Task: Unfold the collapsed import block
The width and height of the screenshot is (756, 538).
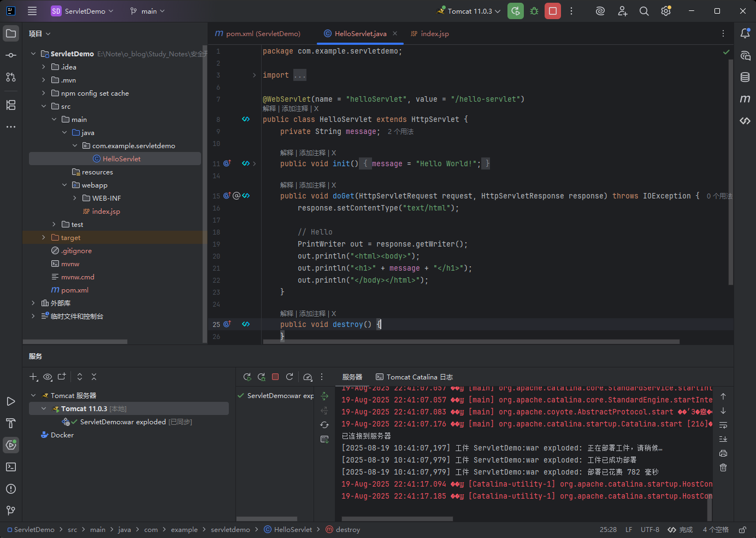Action: point(254,75)
